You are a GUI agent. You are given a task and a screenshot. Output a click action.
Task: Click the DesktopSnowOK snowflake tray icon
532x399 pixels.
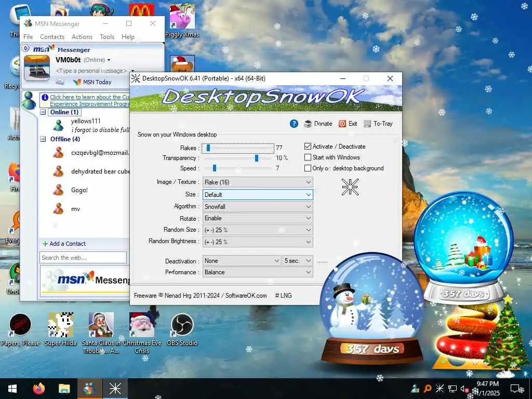440,389
